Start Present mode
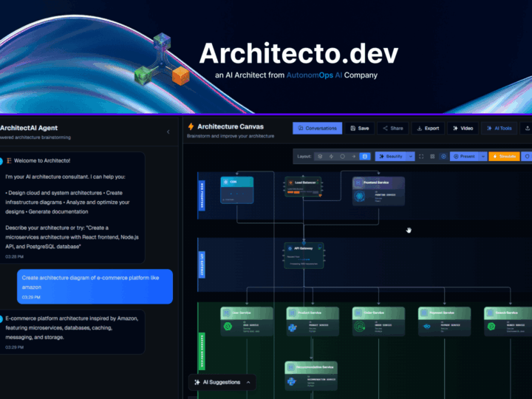The height and width of the screenshot is (399, 532). point(464,157)
